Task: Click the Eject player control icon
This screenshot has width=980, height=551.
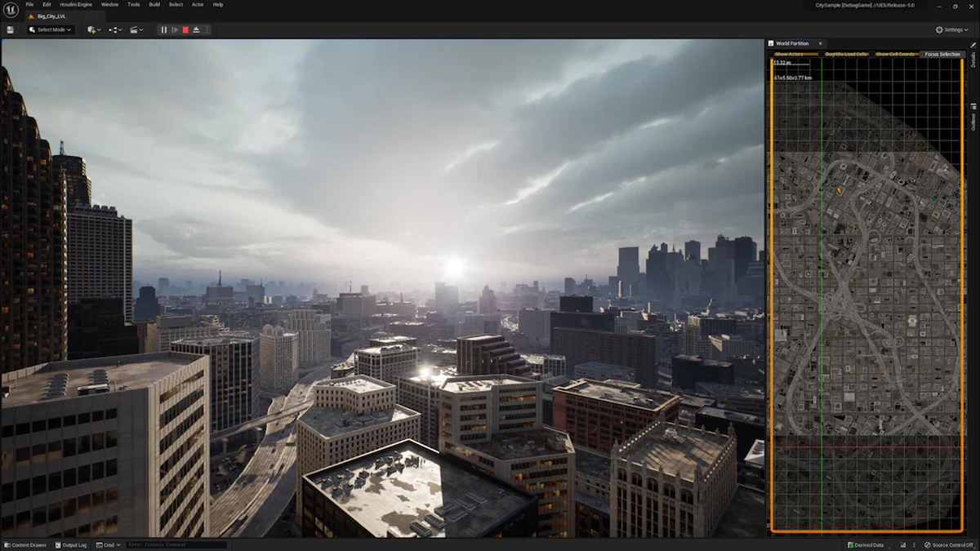Action: pyautogui.click(x=196, y=29)
